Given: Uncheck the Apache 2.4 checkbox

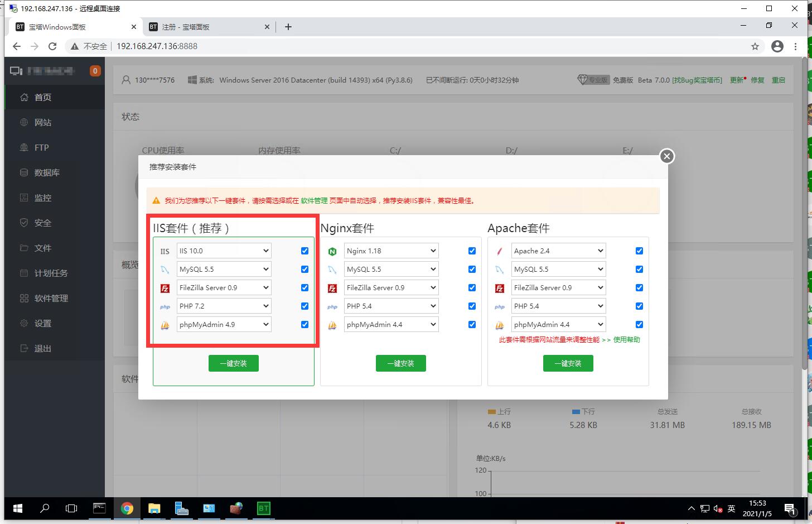Looking at the screenshot, I should [639, 251].
